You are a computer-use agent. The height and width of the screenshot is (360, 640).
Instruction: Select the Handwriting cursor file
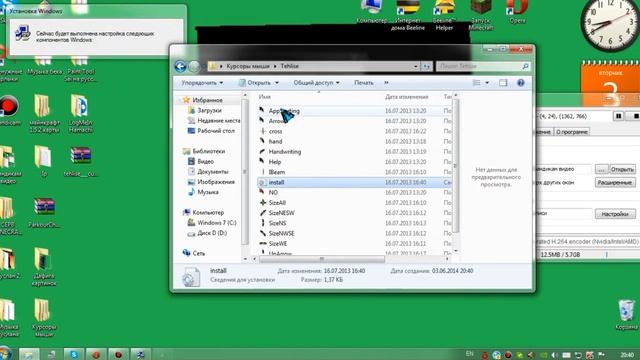tap(284, 151)
